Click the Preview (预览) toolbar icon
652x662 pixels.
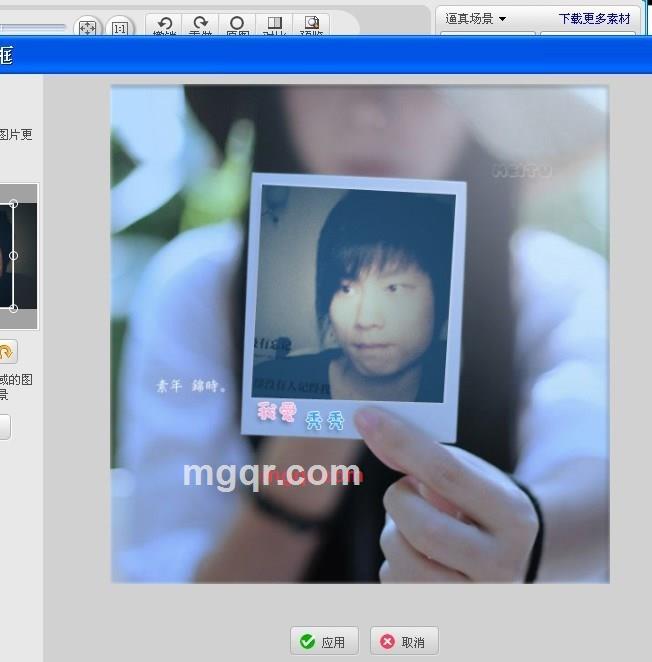coord(311,25)
